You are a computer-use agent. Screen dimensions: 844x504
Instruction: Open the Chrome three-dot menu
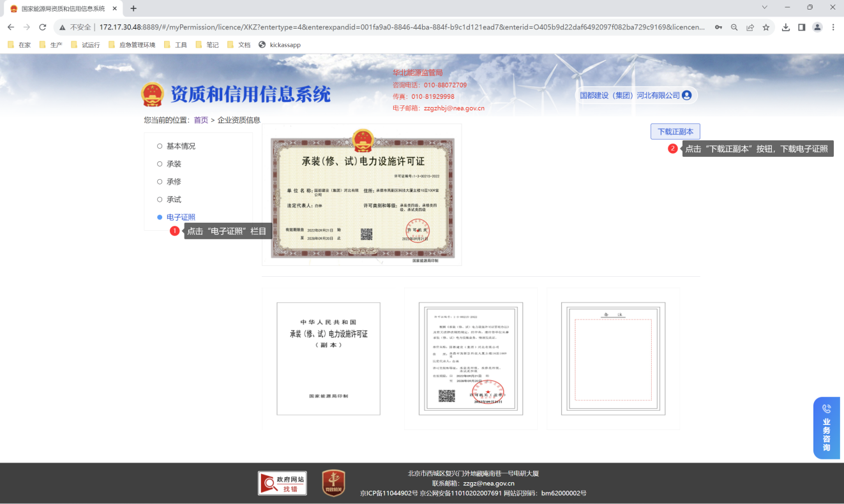coord(833,27)
